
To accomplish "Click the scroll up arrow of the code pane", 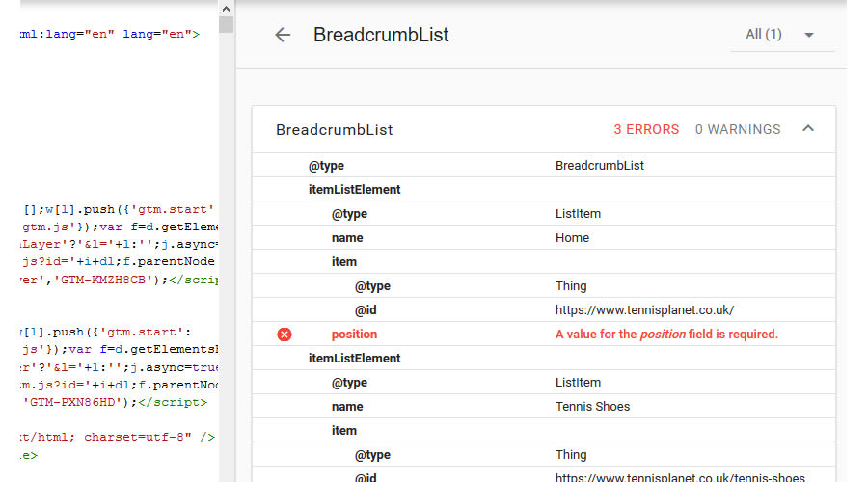I will click(x=226, y=9).
